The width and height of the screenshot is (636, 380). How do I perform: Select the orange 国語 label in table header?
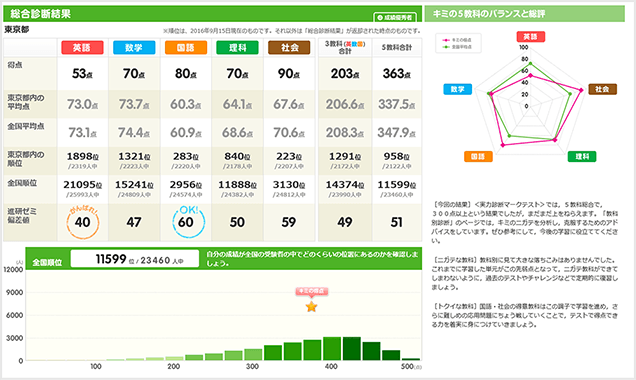(186, 47)
